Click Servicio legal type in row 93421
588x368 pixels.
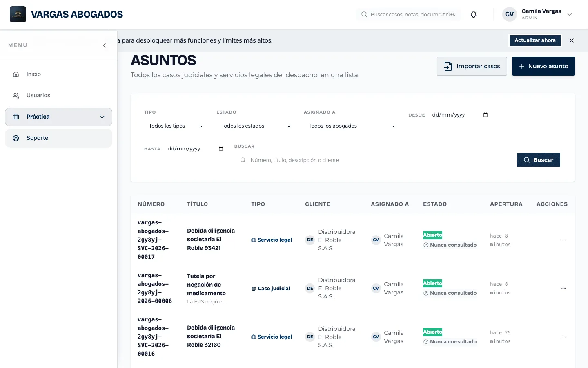272,240
